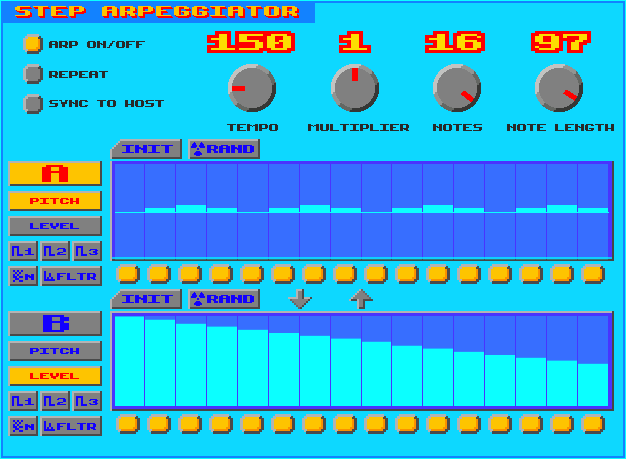Toggle the last step LED of sequence B
The height and width of the screenshot is (459, 626).
[593, 424]
